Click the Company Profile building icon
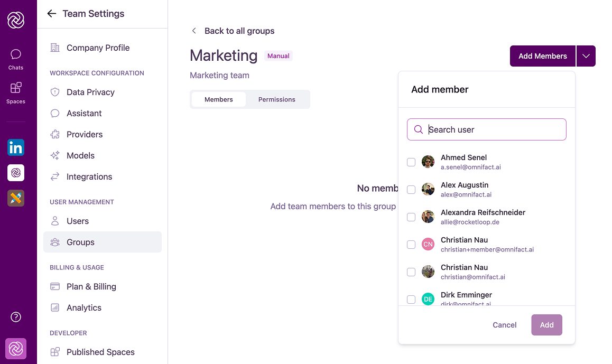 (55, 48)
